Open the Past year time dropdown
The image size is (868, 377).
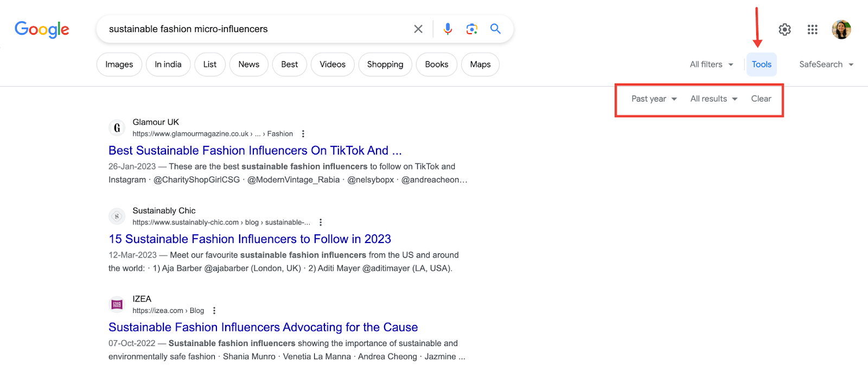pyautogui.click(x=654, y=99)
